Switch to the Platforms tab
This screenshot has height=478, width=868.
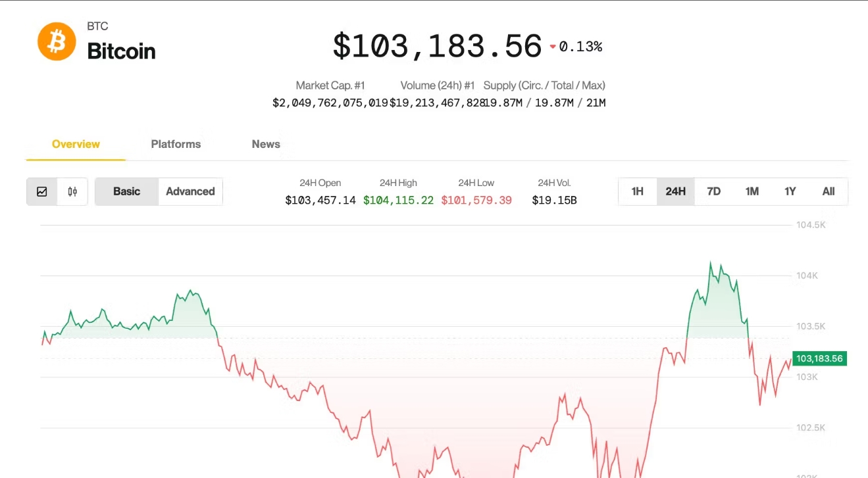tap(176, 144)
